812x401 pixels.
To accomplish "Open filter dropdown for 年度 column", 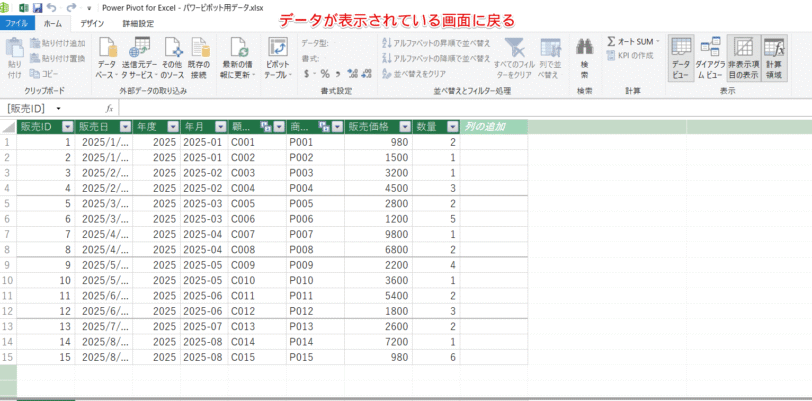I will [173, 127].
